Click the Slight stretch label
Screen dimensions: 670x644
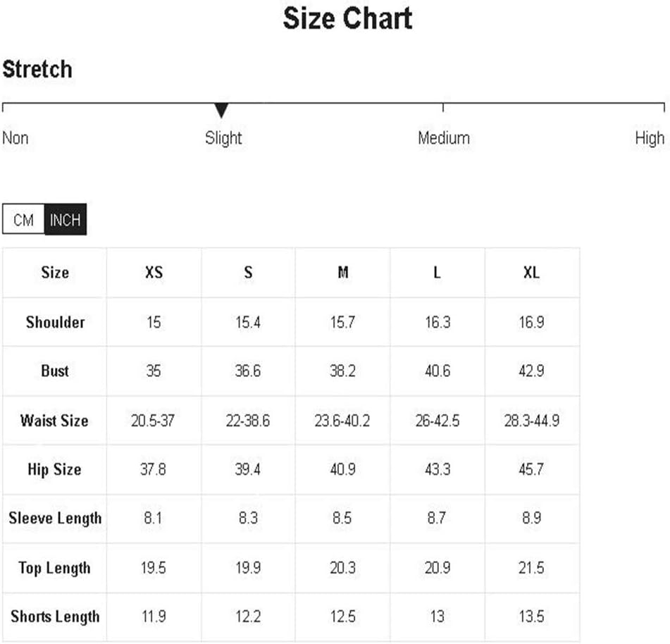click(223, 138)
